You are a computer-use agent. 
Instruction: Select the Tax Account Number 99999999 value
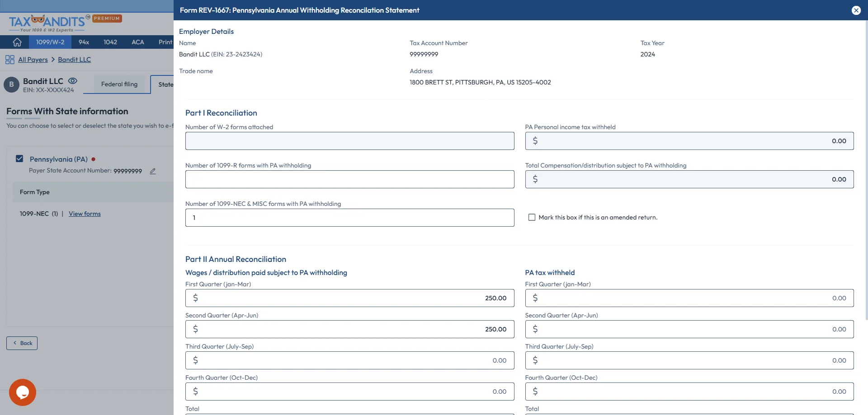[424, 54]
